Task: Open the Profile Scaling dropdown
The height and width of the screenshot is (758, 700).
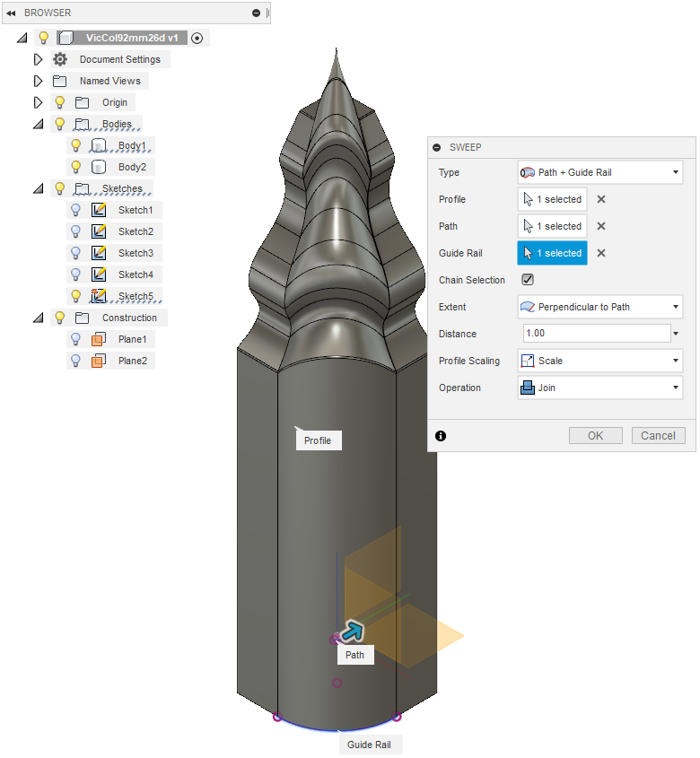Action: 599,361
